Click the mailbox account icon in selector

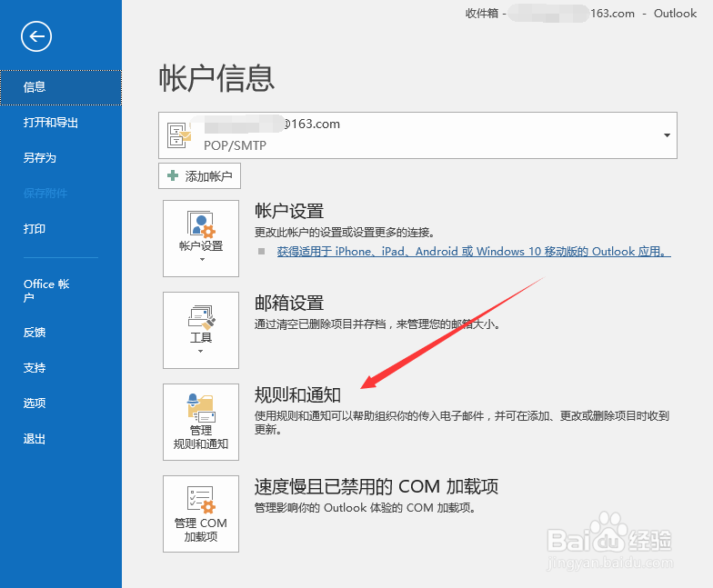[x=178, y=135]
